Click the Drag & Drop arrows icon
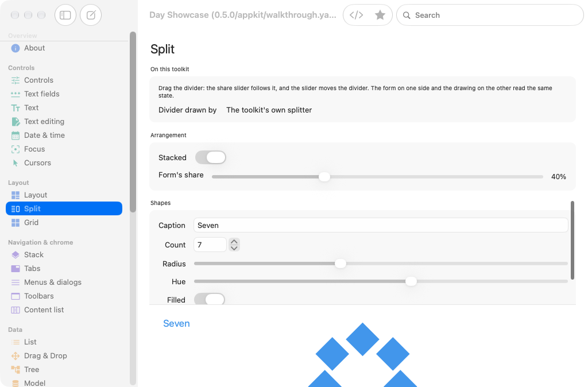The width and height of the screenshot is (588, 387). pyautogui.click(x=16, y=356)
